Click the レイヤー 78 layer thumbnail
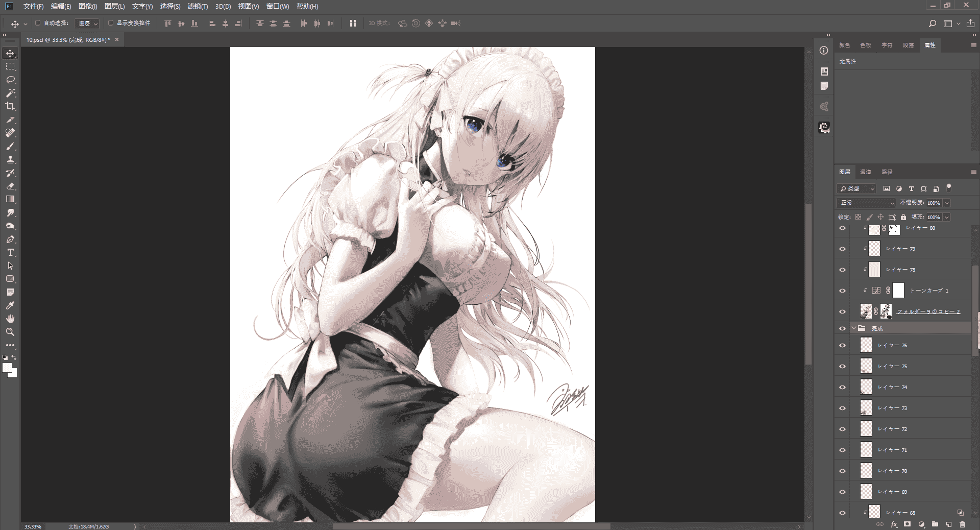This screenshot has width=980, height=530. pos(874,270)
